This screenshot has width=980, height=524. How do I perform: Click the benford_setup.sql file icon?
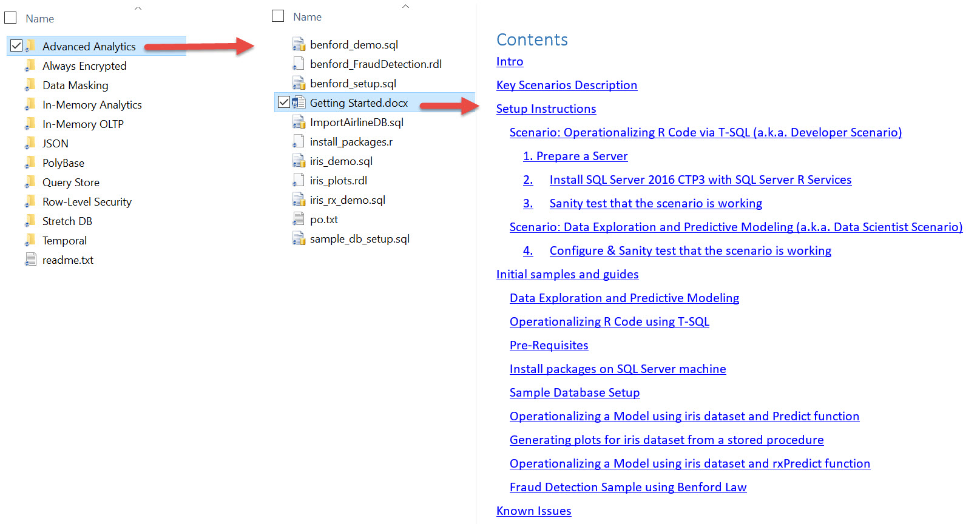(299, 83)
